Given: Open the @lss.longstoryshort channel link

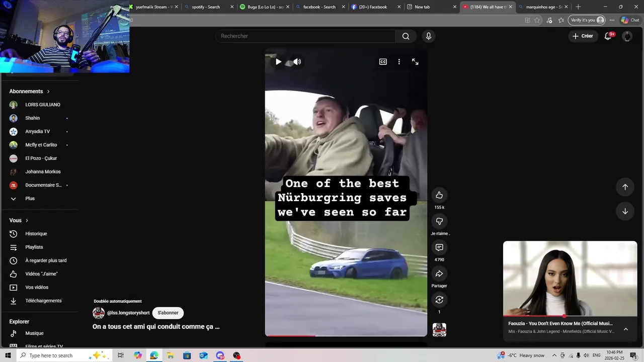Looking at the screenshot, I should [128, 313].
